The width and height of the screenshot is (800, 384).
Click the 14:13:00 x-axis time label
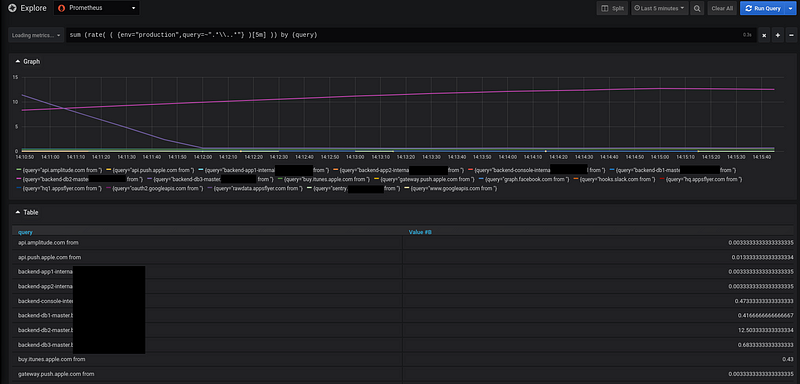[356, 156]
